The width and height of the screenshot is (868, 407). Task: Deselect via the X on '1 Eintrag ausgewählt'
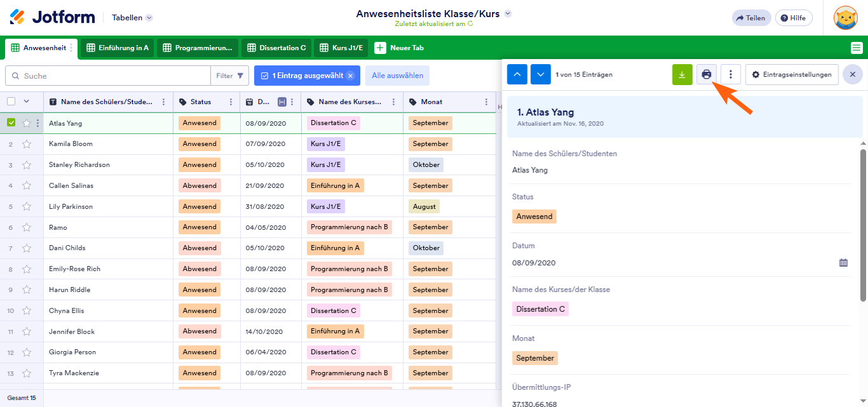pyautogui.click(x=349, y=76)
